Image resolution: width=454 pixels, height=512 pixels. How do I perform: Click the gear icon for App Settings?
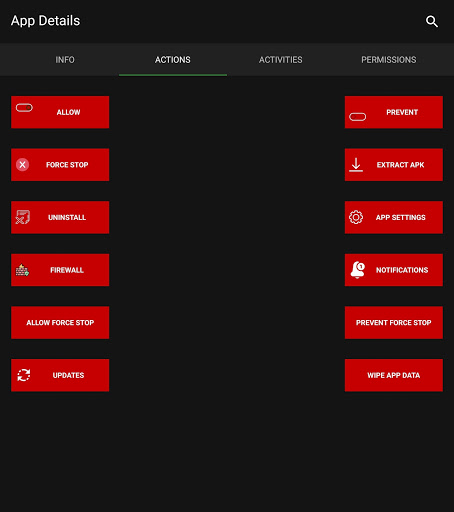(x=356, y=217)
